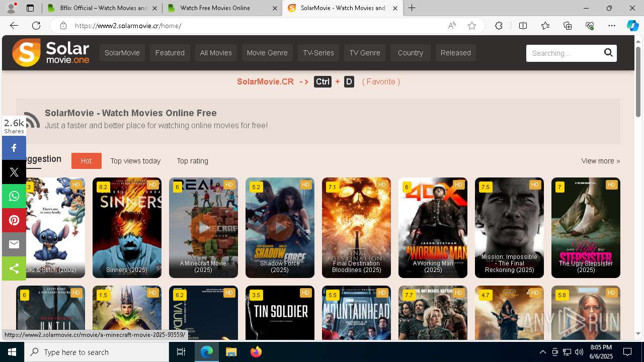Screen dimensions: 644x362
Task: Open the Movie Genre menu
Action: [x=267, y=53]
